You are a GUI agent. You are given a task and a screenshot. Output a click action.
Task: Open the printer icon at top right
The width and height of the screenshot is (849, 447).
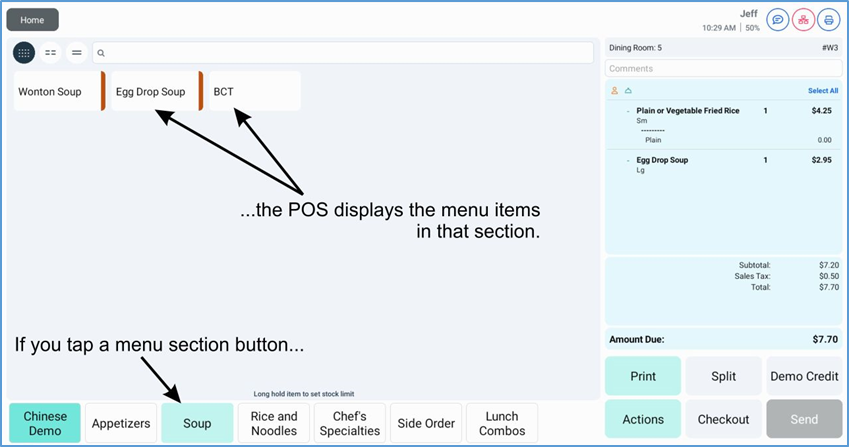[829, 20]
